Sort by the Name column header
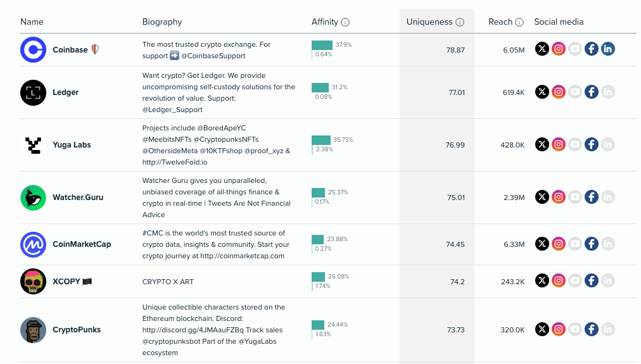The image size is (641, 364). click(x=32, y=22)
